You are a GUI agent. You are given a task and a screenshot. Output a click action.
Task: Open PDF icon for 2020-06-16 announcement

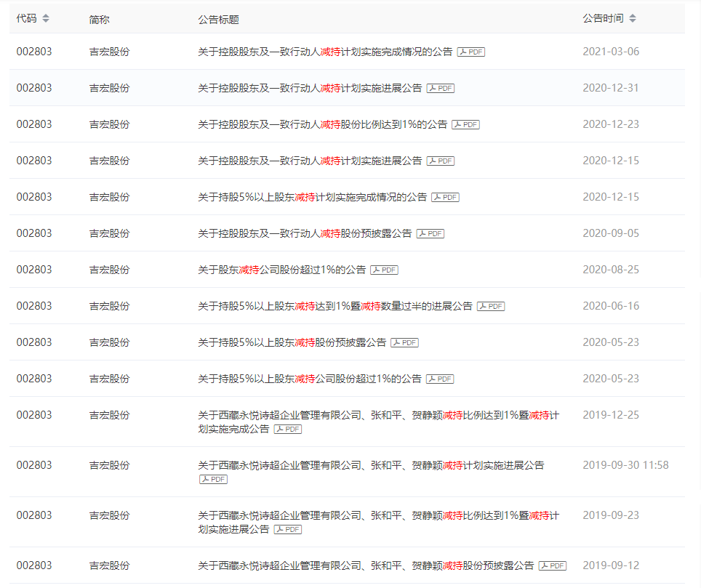click(x=492, y=306)
